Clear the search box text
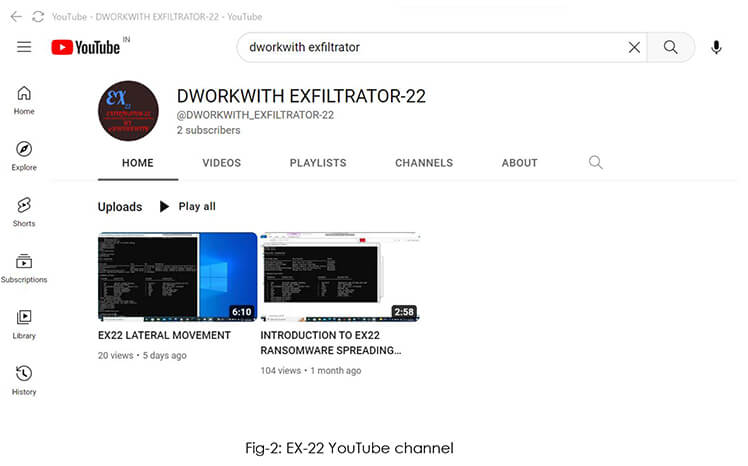This screenshot has height=466, width=748. pos(634,47)
